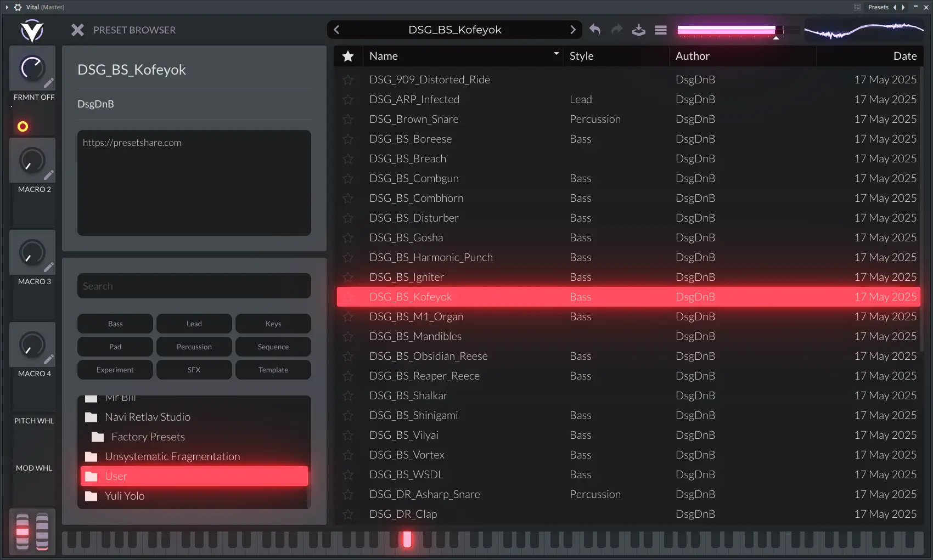The image size is (933, 560).
Task: Close the preset browser with X icon
Action: pos(77,30)
